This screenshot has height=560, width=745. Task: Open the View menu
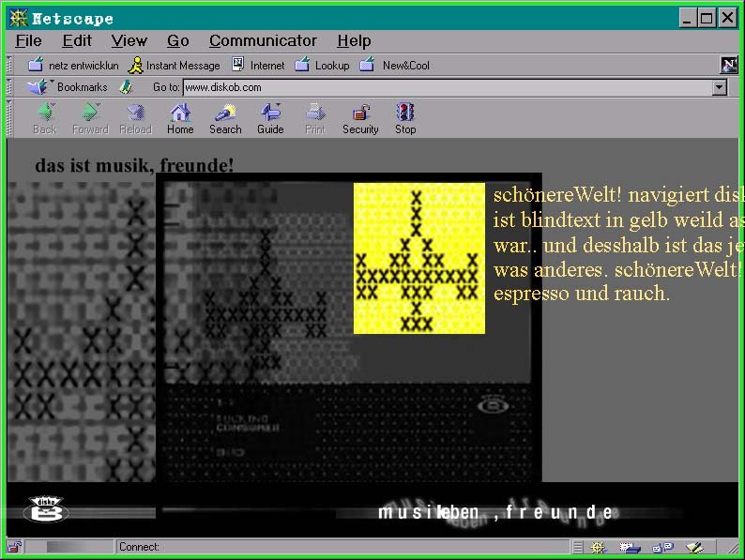(129, 40)
